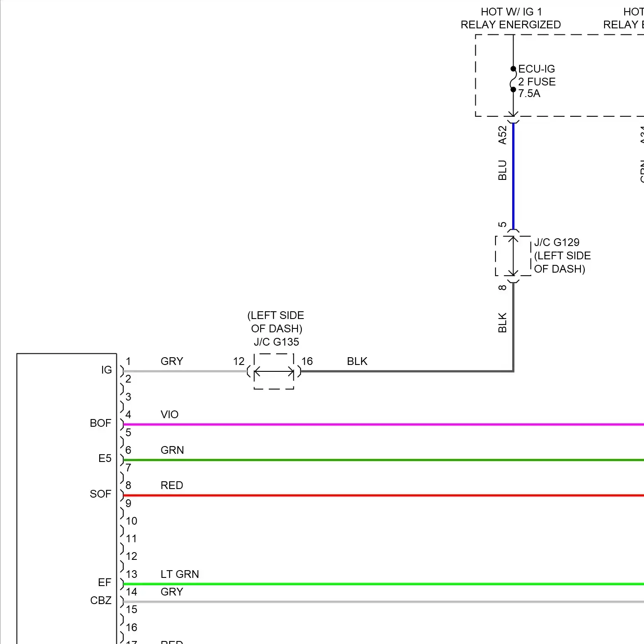Click connector pin number 4

[x=128, y=414]
